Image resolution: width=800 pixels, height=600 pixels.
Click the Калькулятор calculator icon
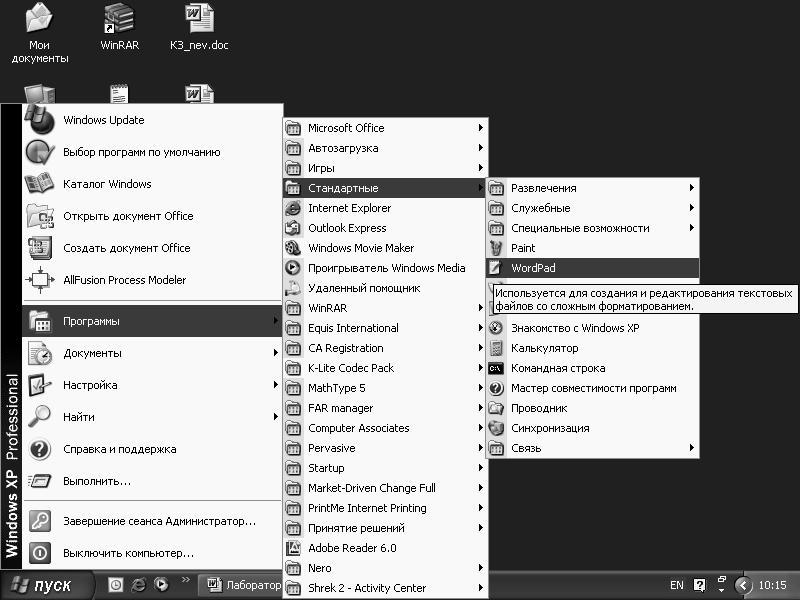[496, 348]
